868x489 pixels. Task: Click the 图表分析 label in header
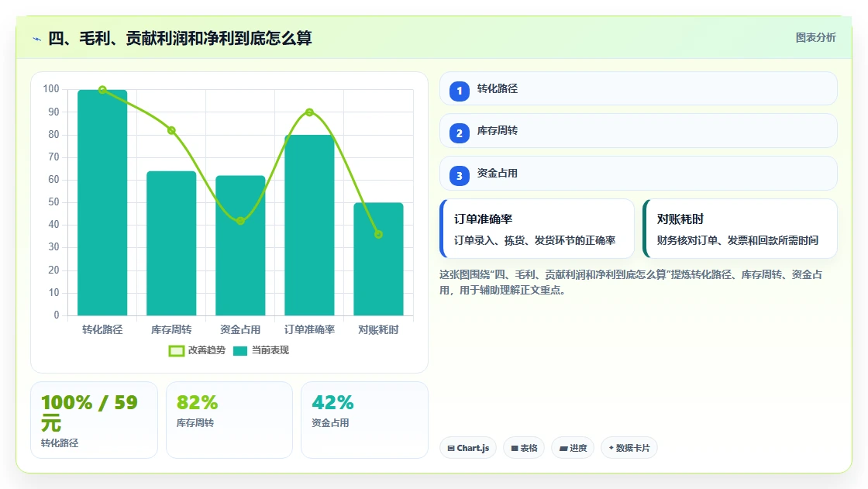815,38
